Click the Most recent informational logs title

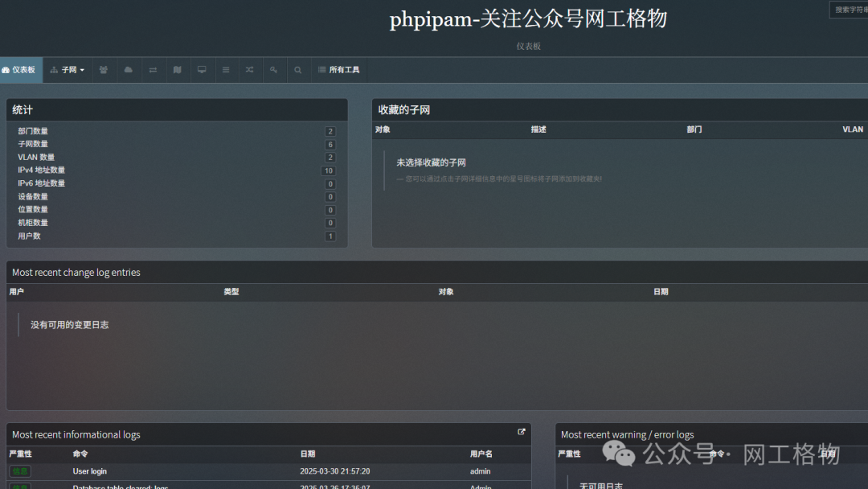[76, 435]
